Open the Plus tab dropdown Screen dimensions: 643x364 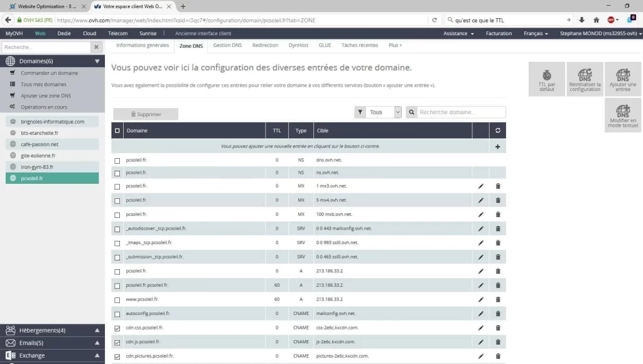pos(395,45)
